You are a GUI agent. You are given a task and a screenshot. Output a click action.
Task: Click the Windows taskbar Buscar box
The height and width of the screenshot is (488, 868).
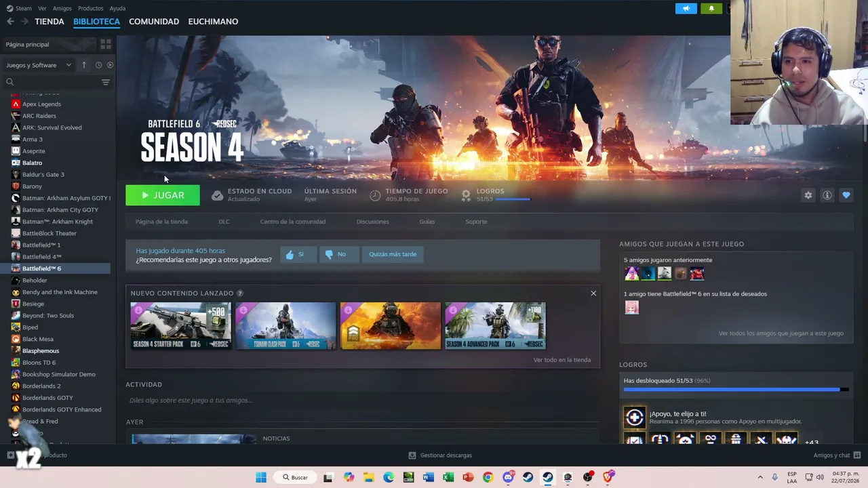coord(296,477)
